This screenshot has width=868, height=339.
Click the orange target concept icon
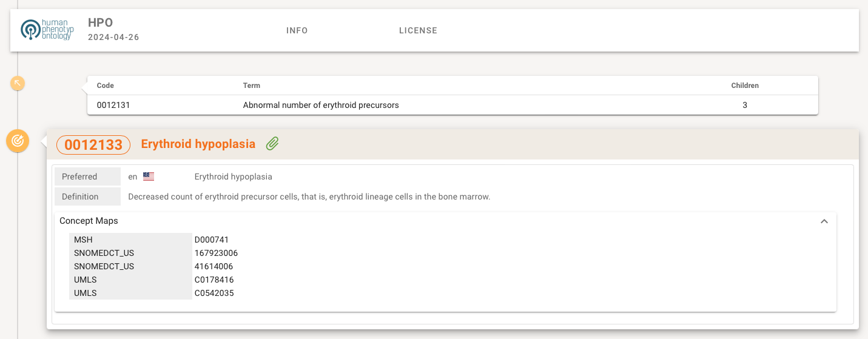18,141
